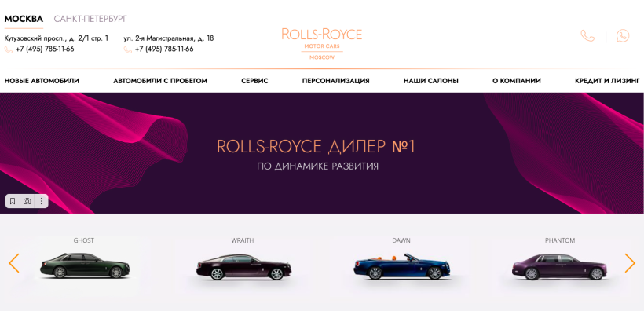Click the ПО ДИНАМИКЕ РАЗВИТИЯ banner subtitle
This screenshot has width=644, height=311.
click(x=317, y=166)
